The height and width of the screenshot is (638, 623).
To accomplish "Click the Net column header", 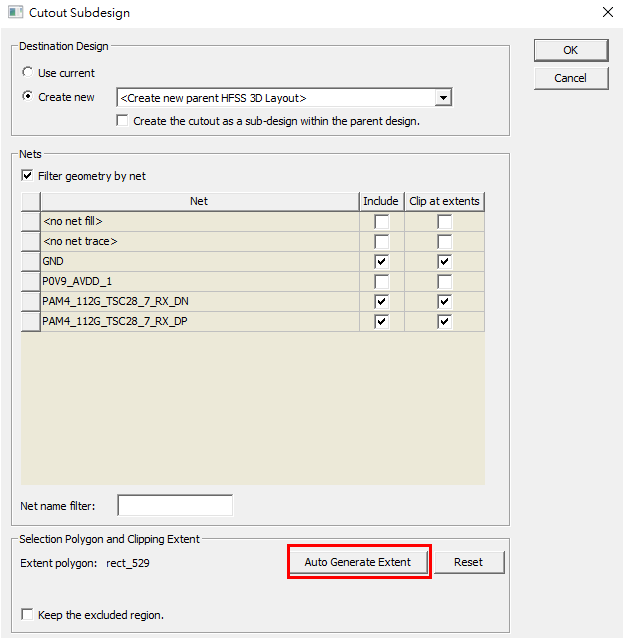I will 200,201.
